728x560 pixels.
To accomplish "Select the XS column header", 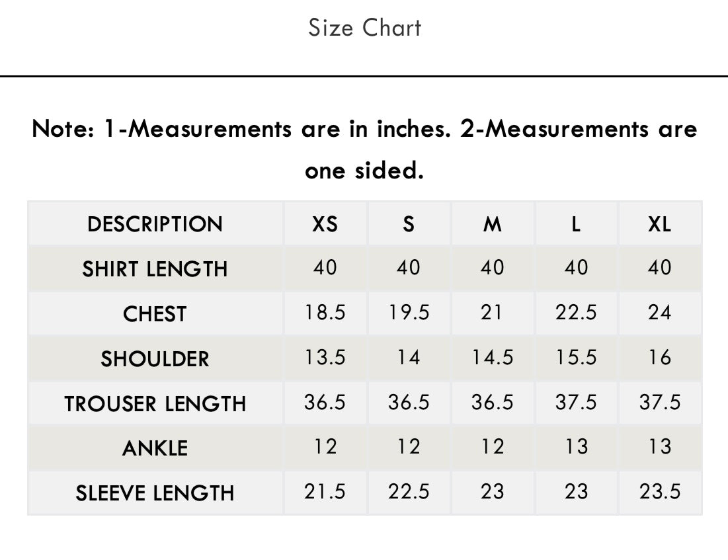I will pos(325,224).
